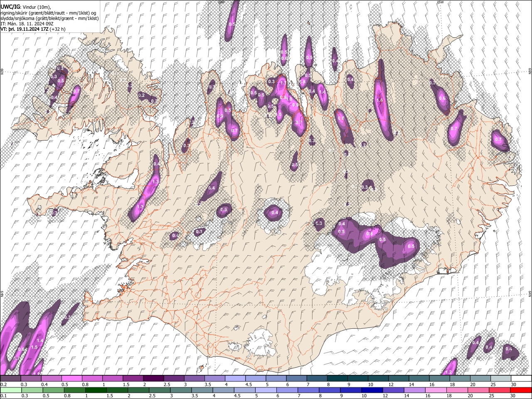Click the '0.1' label under the rain legend

(x=3, y=396)
